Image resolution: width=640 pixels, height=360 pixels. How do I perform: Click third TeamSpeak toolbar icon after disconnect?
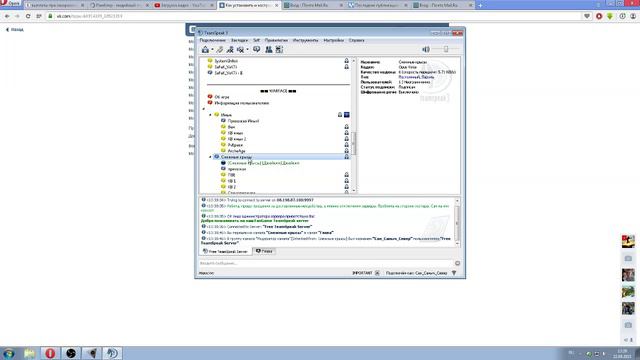[x=230, y=49]
